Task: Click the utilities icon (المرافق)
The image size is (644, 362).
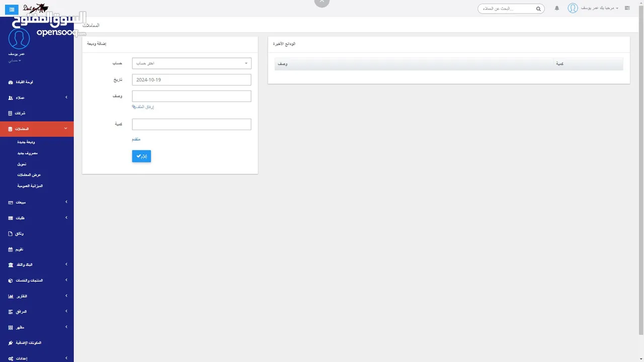Action: 11,312
